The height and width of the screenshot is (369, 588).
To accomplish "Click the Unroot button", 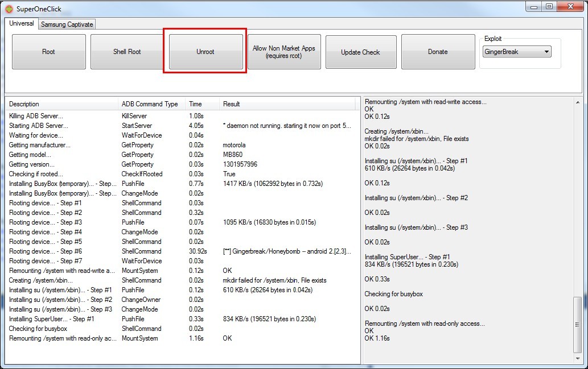I will click(x=205, y=52).
